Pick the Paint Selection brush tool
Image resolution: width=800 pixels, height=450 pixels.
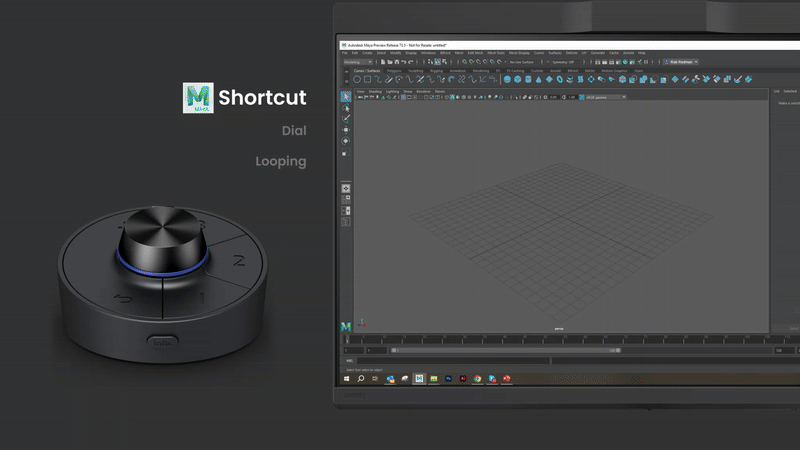click(x=346, y=118)
